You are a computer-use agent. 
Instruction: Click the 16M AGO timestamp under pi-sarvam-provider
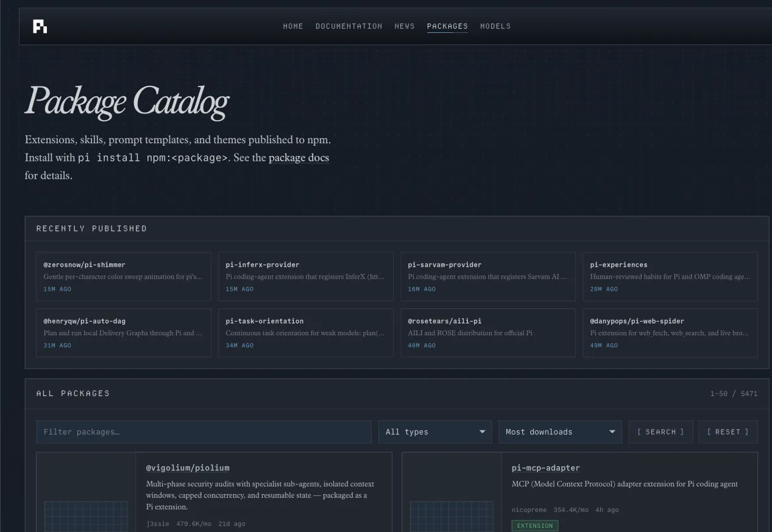(x=422, y=289)
